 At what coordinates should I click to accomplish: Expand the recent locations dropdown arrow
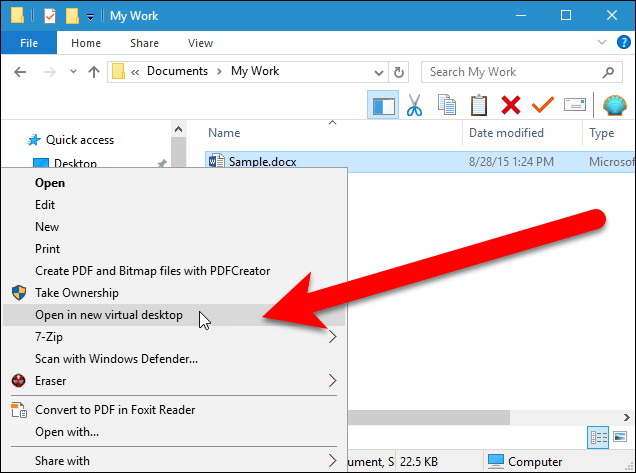pyautogui.click(x=73, y=72)
